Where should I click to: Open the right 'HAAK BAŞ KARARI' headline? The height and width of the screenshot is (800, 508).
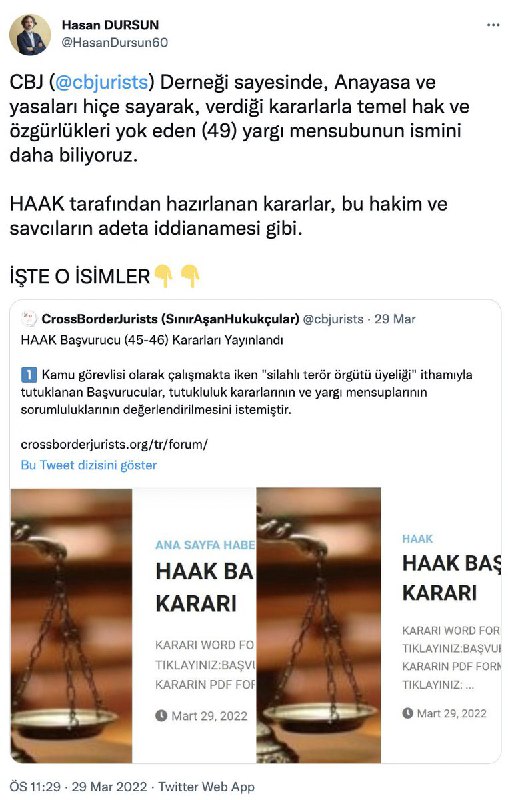click(x=451, y=578)
